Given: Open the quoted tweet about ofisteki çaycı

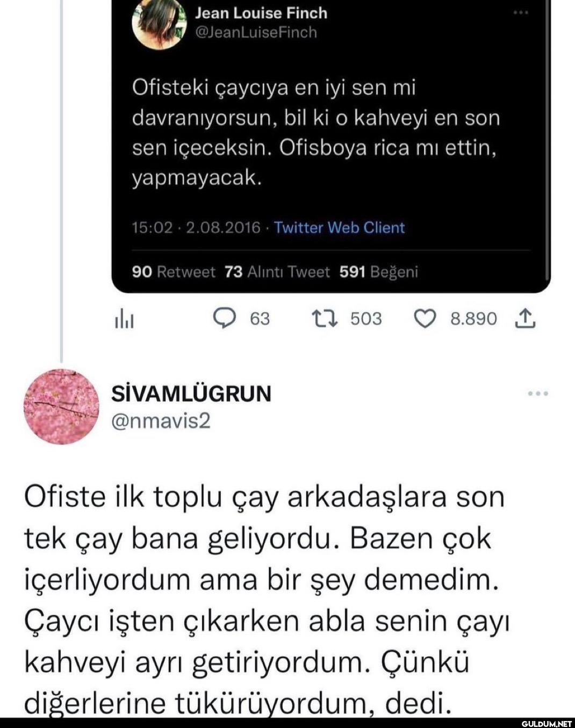Looking at the screenshot, I should click(x=316, y=132).
